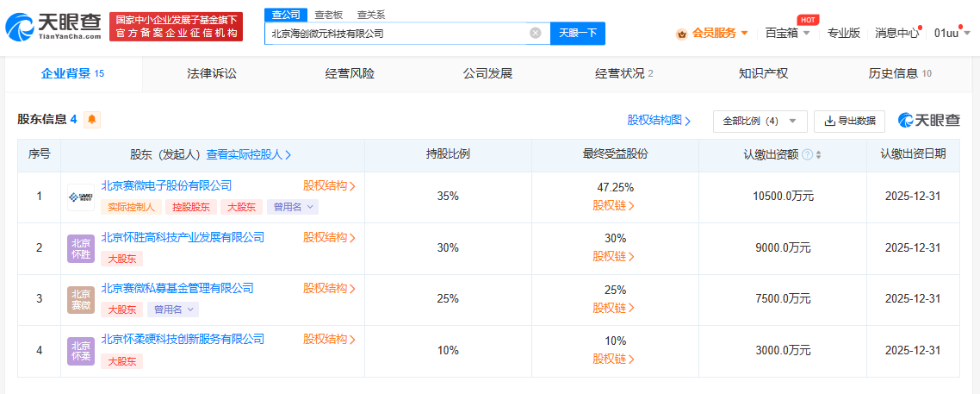Click the 大股东 tag under 北京怀胜高科技
Image resolution: width=980 pixels, height=394 pixels.
point(122,259)
